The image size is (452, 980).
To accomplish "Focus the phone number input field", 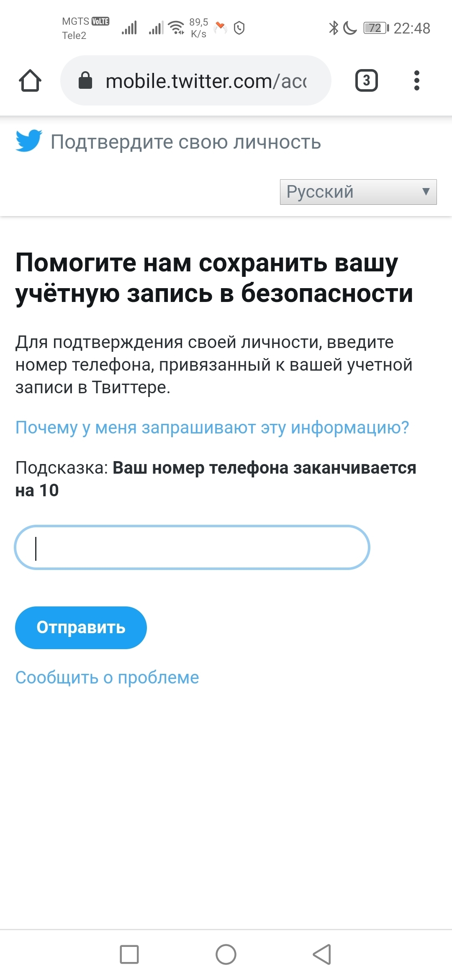I will (x=192, y=547).
